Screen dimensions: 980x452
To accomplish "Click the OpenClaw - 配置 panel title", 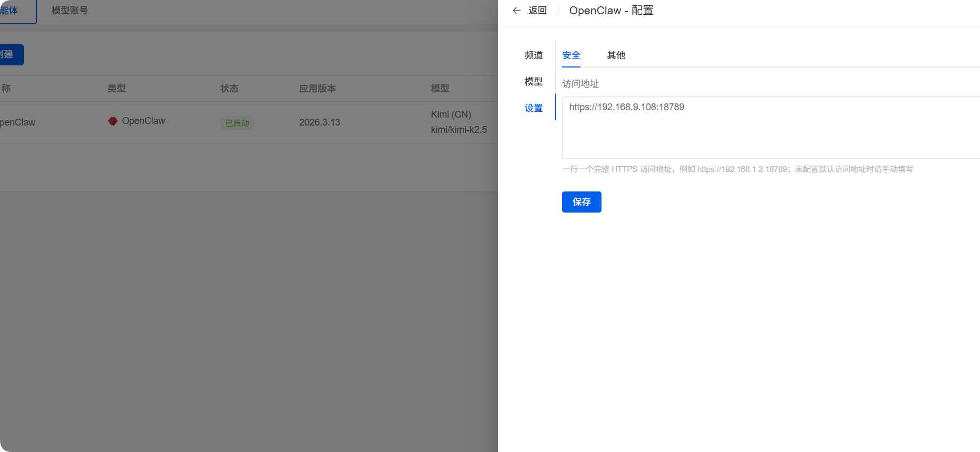I will [611, 11].
